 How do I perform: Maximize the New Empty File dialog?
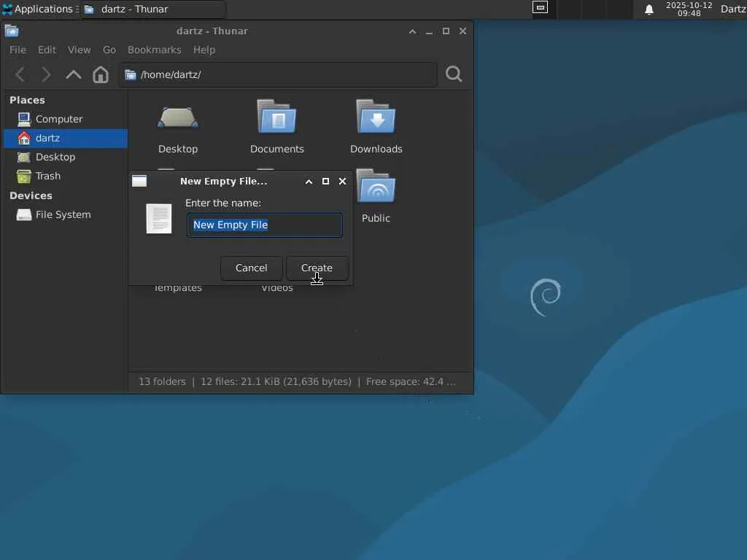(x=325, y=182)
